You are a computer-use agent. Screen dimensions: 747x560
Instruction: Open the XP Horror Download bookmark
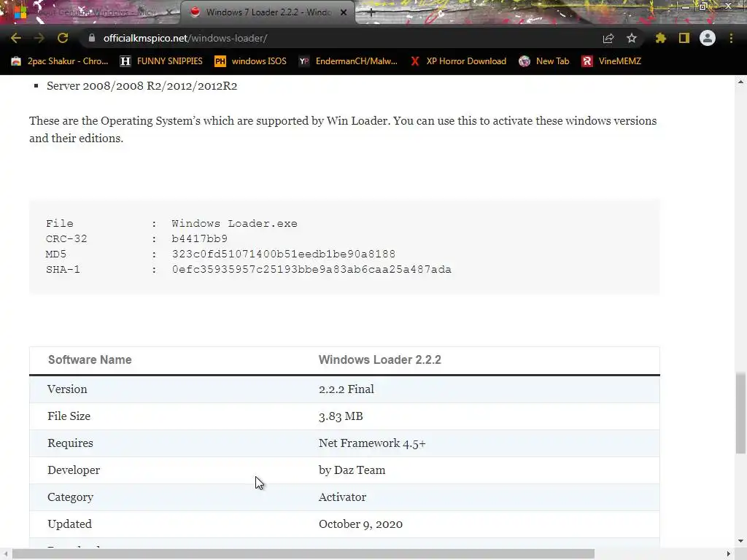(459, 61)
